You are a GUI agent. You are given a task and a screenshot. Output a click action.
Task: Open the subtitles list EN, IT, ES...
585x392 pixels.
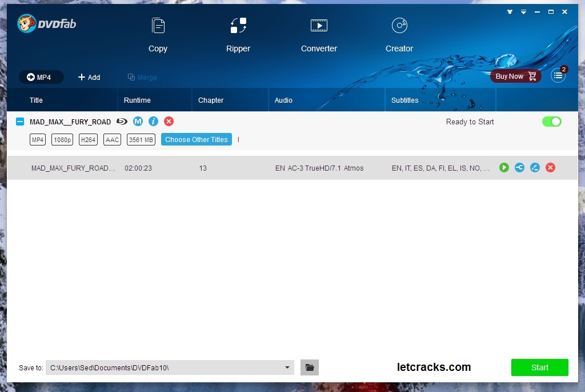[x=440, y=168]
